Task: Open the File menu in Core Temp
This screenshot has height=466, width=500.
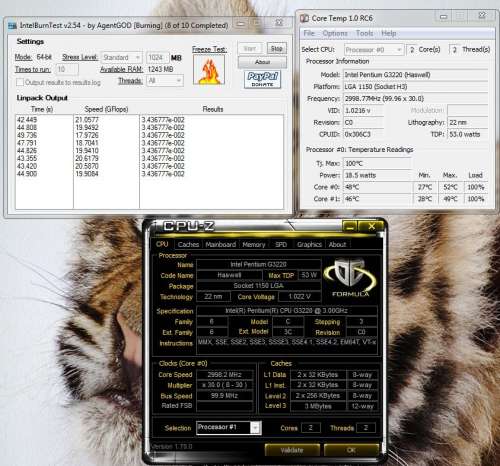Action: pyautogui.click(x=309, y=33)
